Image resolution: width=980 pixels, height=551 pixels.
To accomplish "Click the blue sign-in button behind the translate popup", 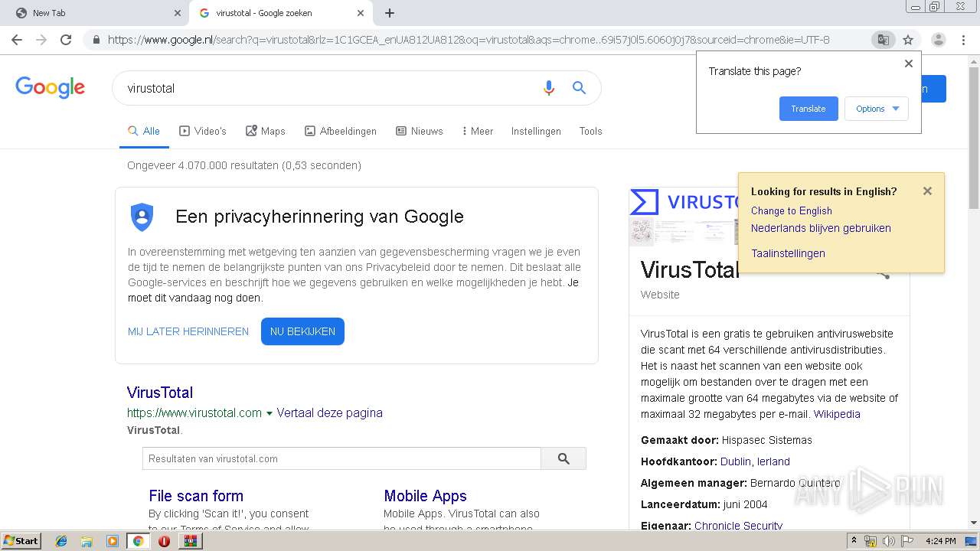I will pyautogui.click(x=933, y=88).
